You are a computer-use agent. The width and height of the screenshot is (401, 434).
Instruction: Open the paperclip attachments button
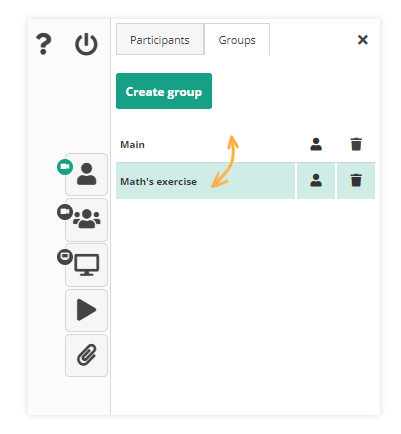[x=86, y=355]
